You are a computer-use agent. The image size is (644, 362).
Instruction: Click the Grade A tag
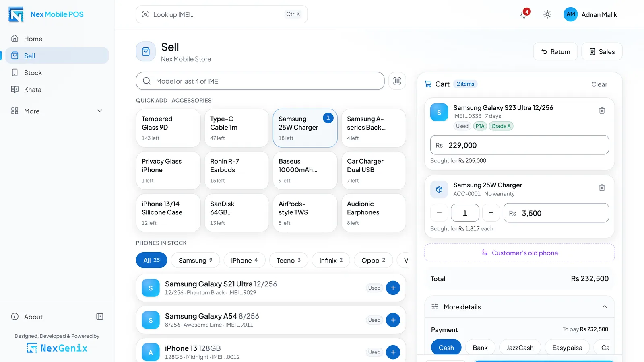point(501,126)
